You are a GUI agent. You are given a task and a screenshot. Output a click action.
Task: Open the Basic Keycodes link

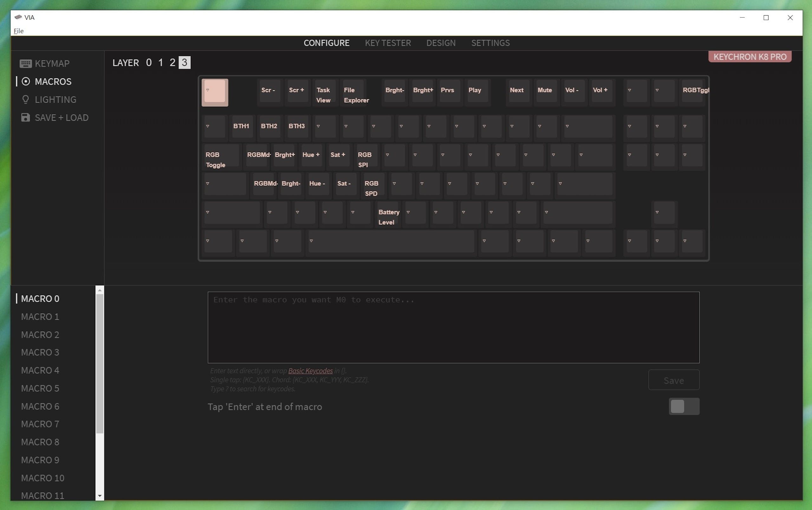[310, 371]
